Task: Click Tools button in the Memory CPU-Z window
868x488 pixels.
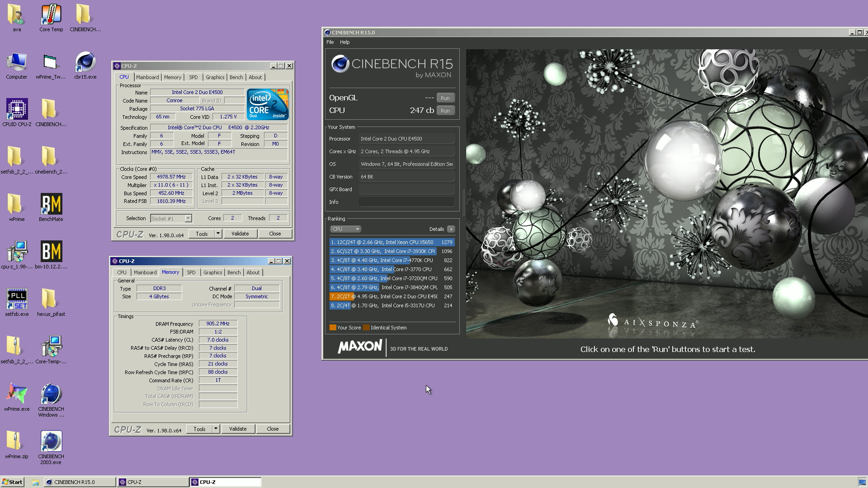Action: (x=199, y=429)
